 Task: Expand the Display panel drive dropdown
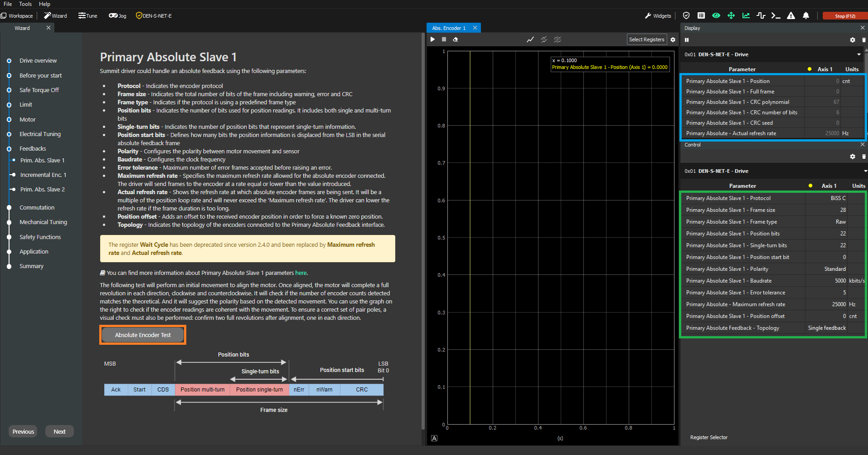[x=858, y=54]
